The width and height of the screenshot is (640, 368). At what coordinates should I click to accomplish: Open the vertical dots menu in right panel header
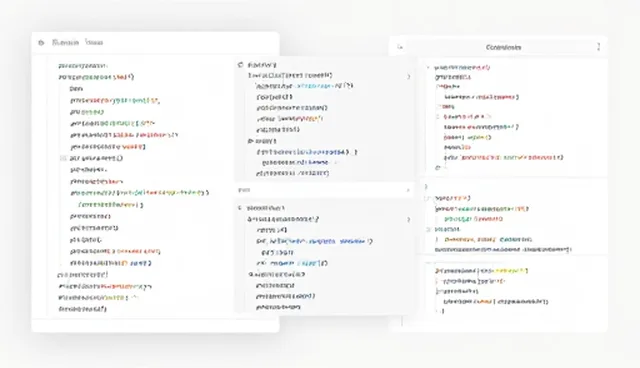[598, 47]
